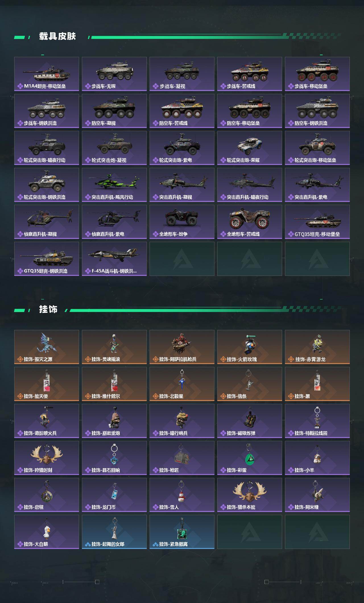Choose the F-45A战斗机 jet skin
Viewport: 364px width, 603px height.
[114, 259]
